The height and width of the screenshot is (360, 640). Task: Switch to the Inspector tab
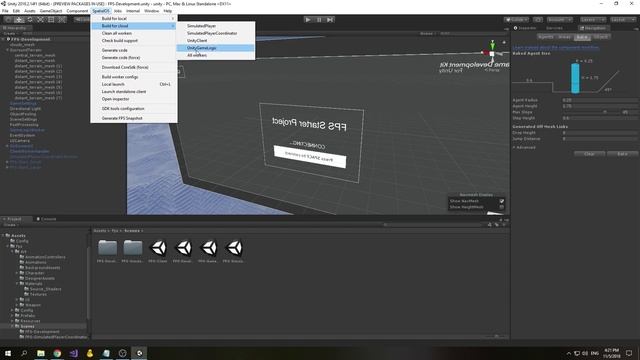point(525,28)
